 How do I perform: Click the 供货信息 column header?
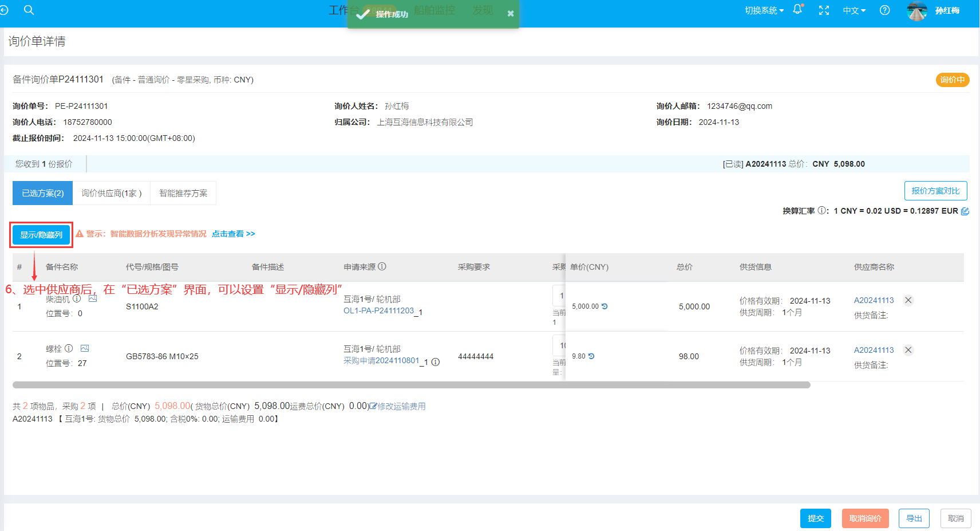[756, 267]
